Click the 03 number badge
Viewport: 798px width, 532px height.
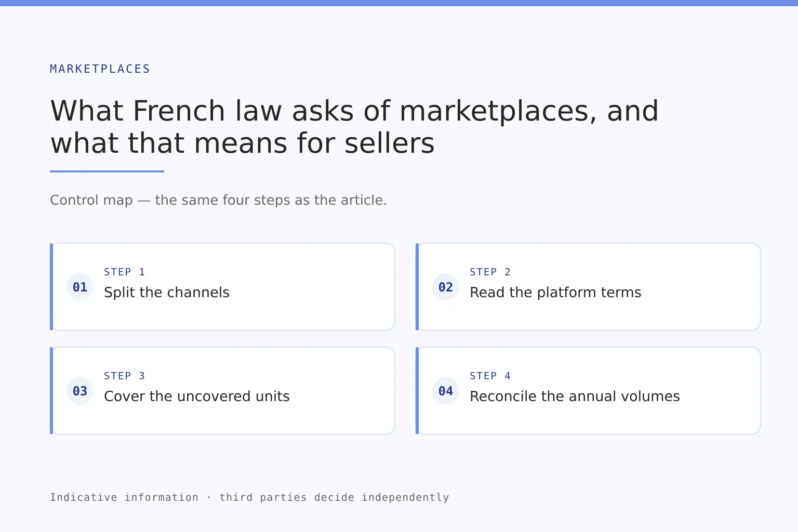[80, 391]
